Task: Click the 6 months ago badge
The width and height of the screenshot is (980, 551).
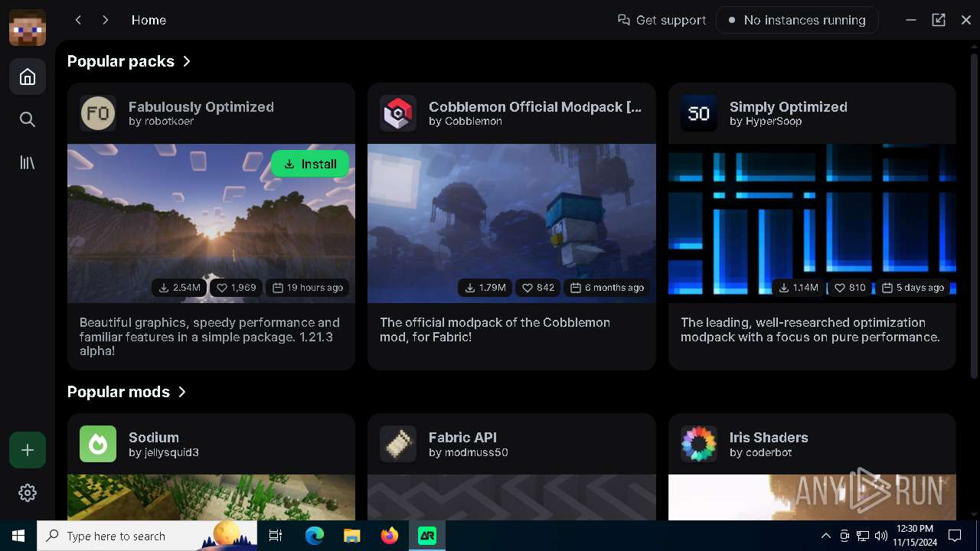Action: click(607, 288)
